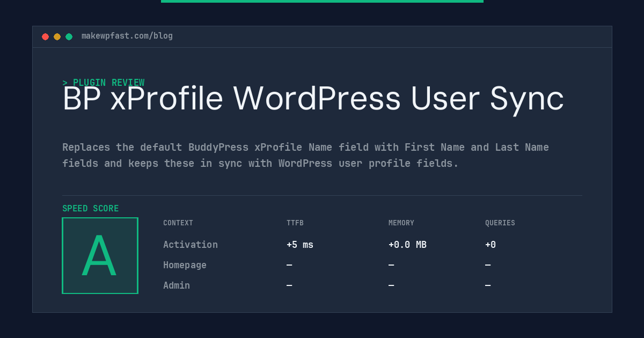Select the Activation row label
Image resolution: width=644 pixels, height=338 pixels.
click(x=191, y=245)
